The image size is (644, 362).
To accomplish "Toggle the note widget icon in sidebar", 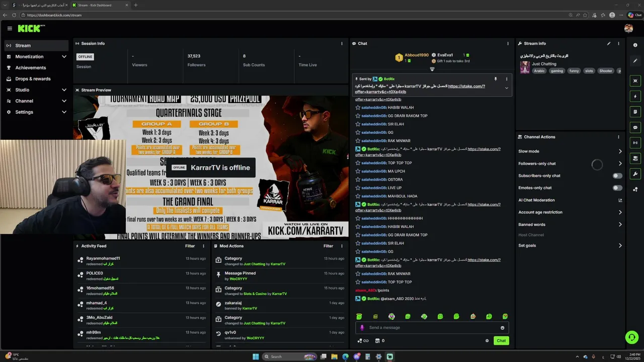I will (635, 112).
